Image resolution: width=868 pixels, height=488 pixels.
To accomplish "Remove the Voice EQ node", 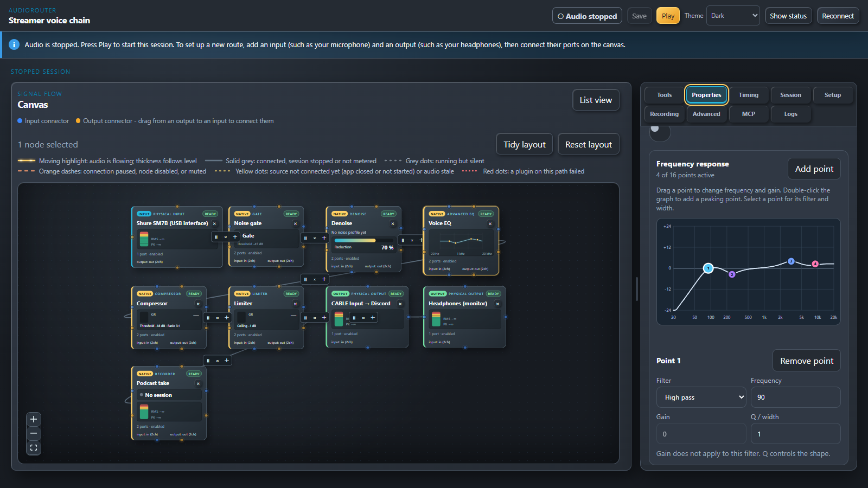I will point(490,223).
